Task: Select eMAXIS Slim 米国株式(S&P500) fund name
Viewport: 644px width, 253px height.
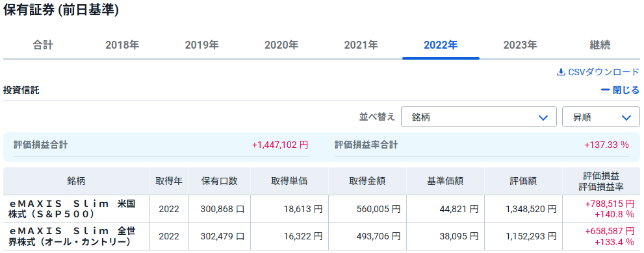Action: coord(72,209)
